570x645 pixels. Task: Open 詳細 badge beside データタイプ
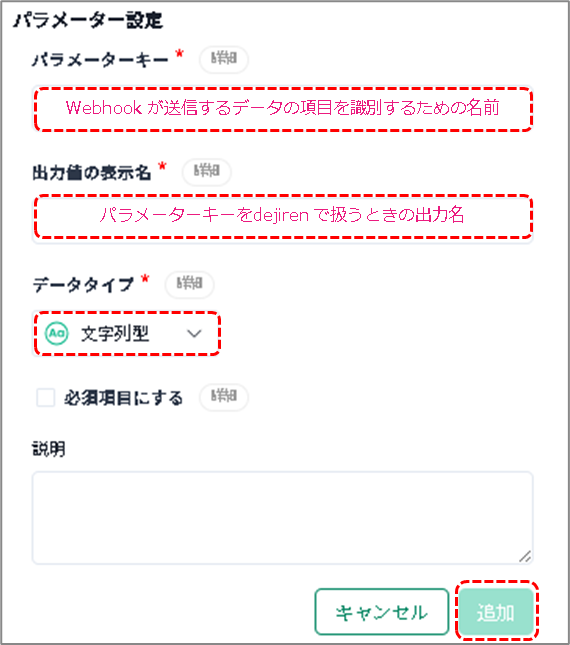coord(189,284)
